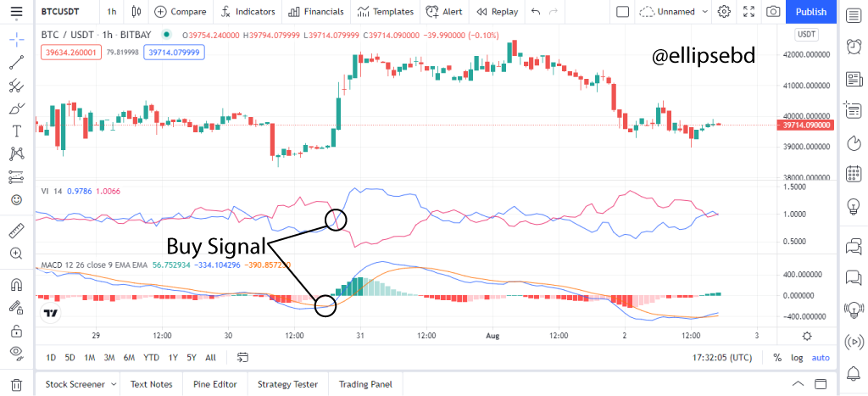Toggle auto scale on price axis
The image size is (868, 396).
click(821, 358)
